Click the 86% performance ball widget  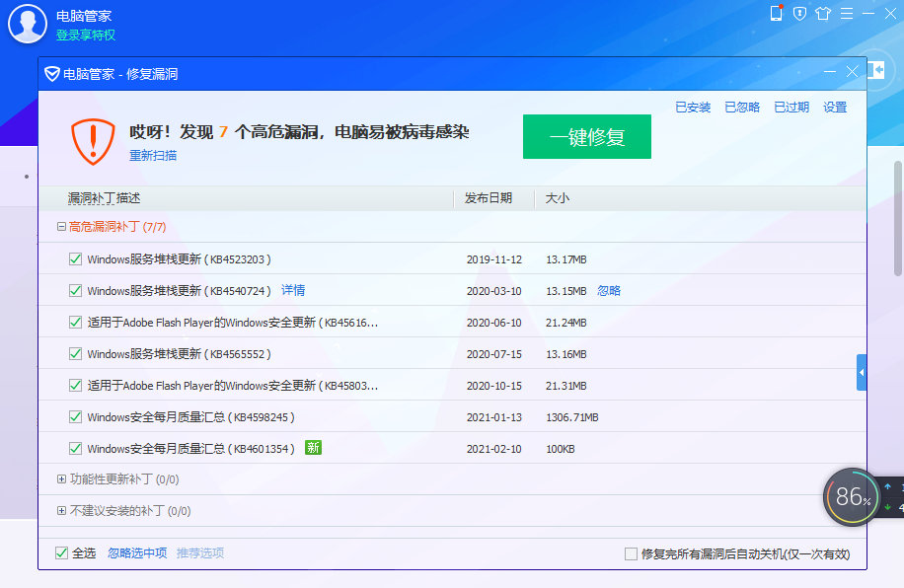point(852,496)
